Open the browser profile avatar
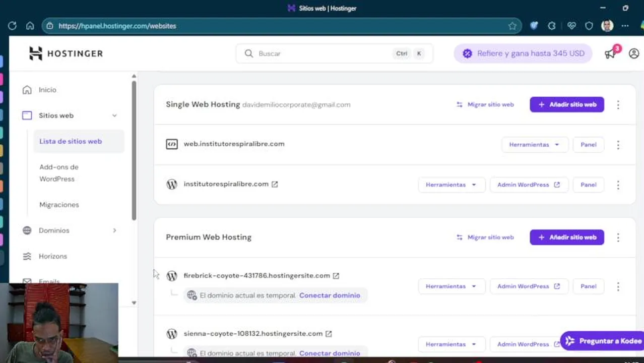The image size is (644, 363). click(x=607, y=26)
